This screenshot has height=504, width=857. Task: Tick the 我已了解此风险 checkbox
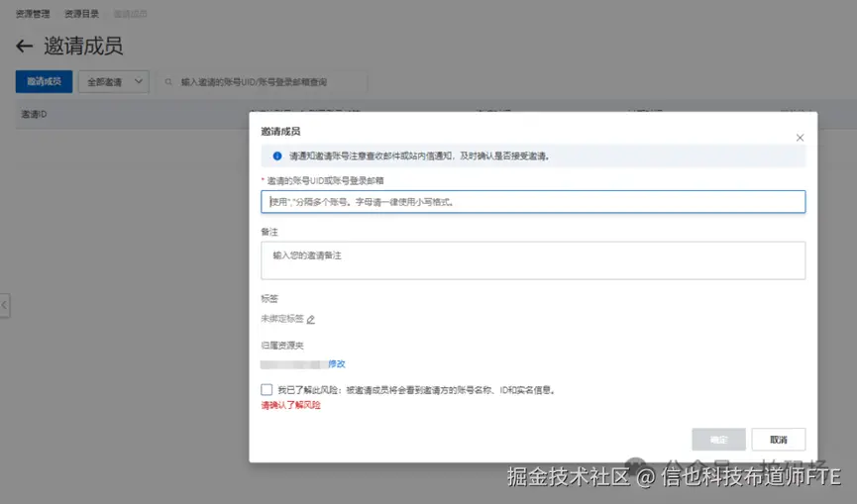pyautogui.click(x=267, y=389)
